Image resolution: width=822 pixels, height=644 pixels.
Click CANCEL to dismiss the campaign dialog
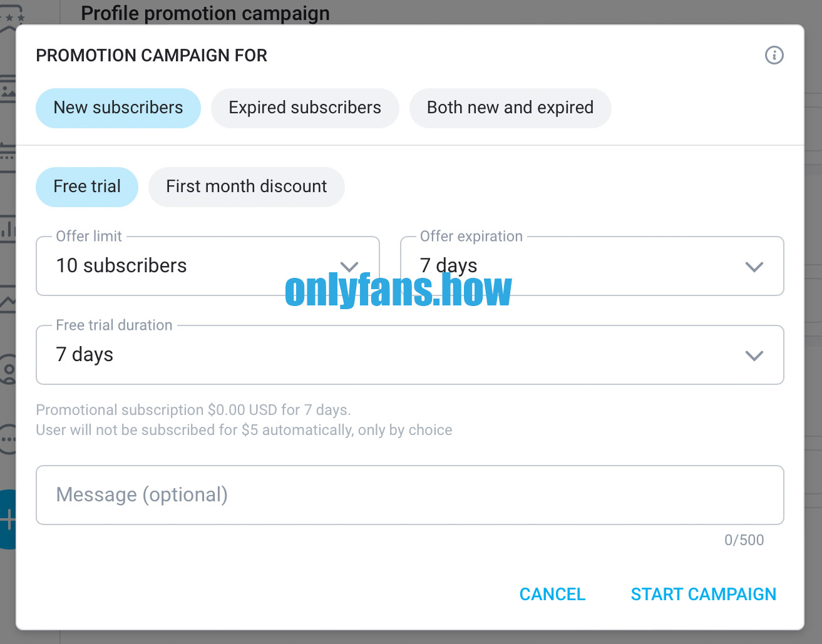[x=552, y=594]
